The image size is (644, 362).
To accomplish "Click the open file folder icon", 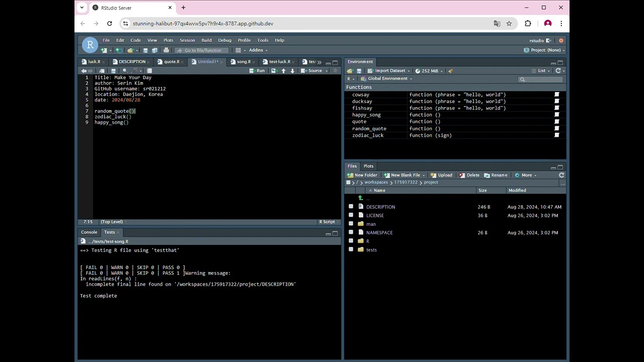I will pos(130,50).
